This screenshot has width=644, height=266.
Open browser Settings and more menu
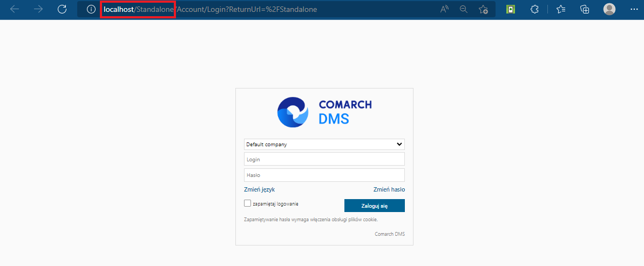(634, 9)
